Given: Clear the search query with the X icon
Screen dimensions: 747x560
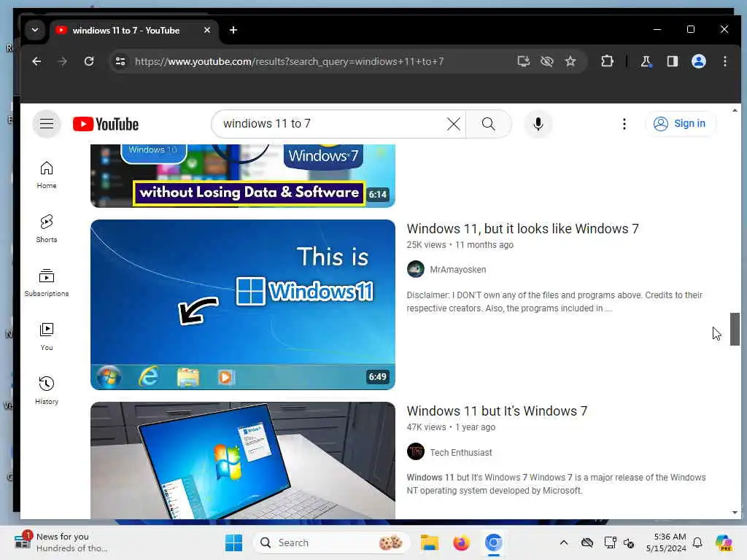Looking at the screenshot, I should 454,124.
